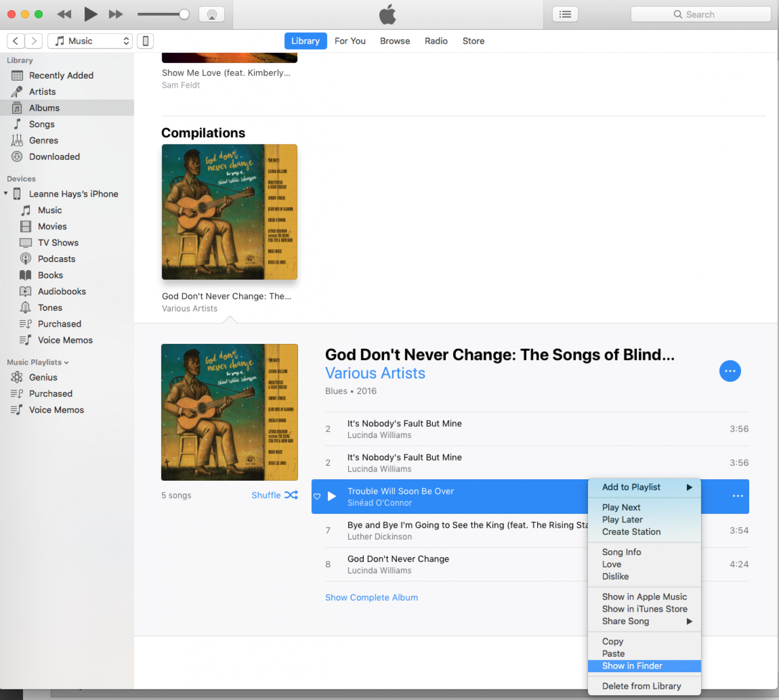Play the Trouble Will Soon Be Over track

pos(332,496)
